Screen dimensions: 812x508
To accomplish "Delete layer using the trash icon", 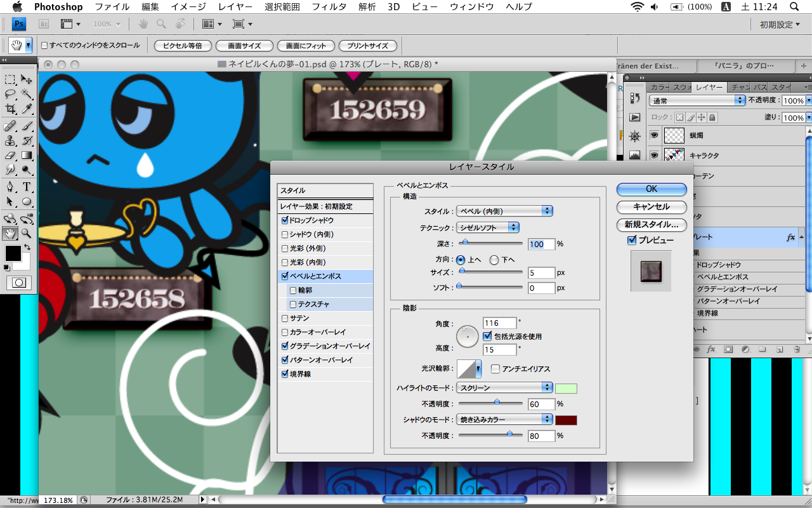I will [x=796, y=349].
